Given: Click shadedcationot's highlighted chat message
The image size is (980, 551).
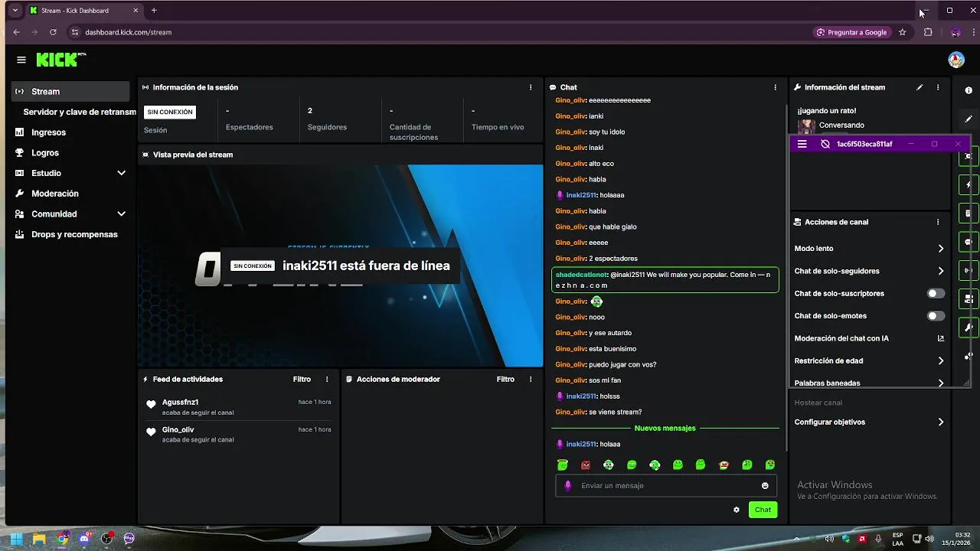Looking at the screenshot, I should (665, 279).
